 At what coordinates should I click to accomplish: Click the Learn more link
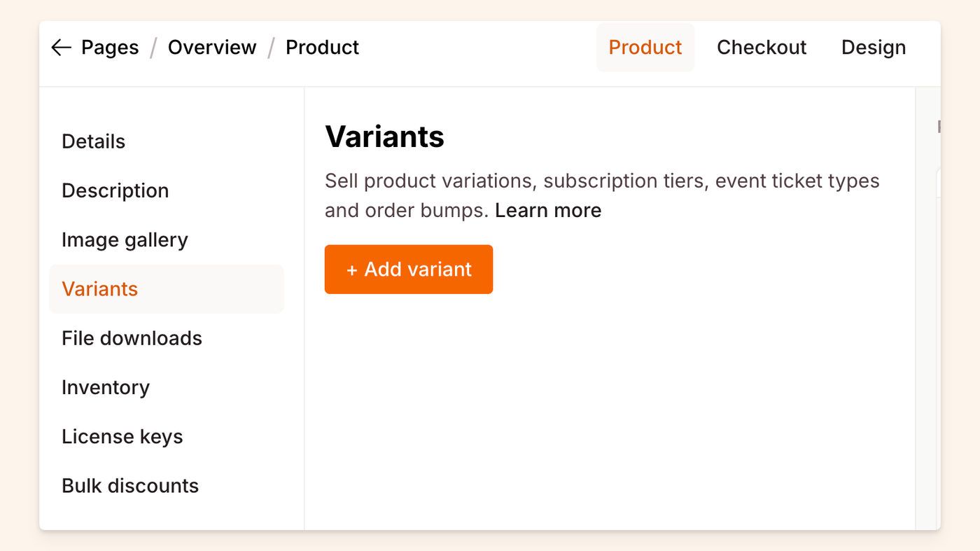coord(548,211)
